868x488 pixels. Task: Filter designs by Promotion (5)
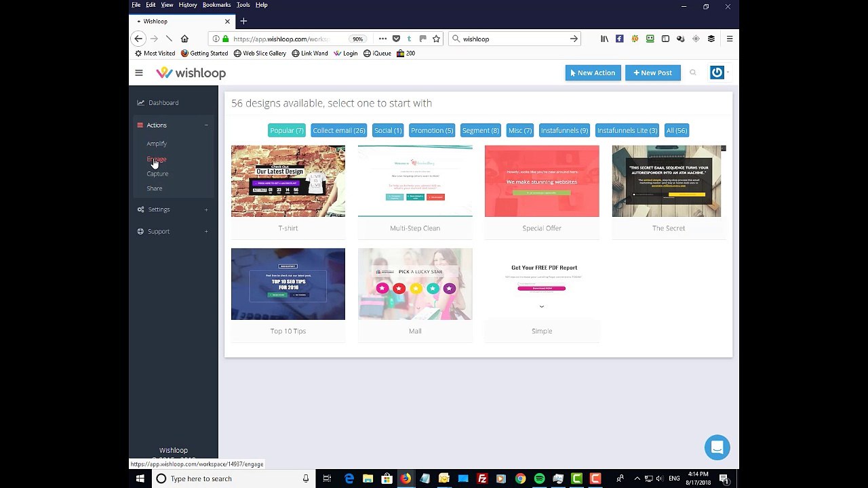[x=432, y=131]
